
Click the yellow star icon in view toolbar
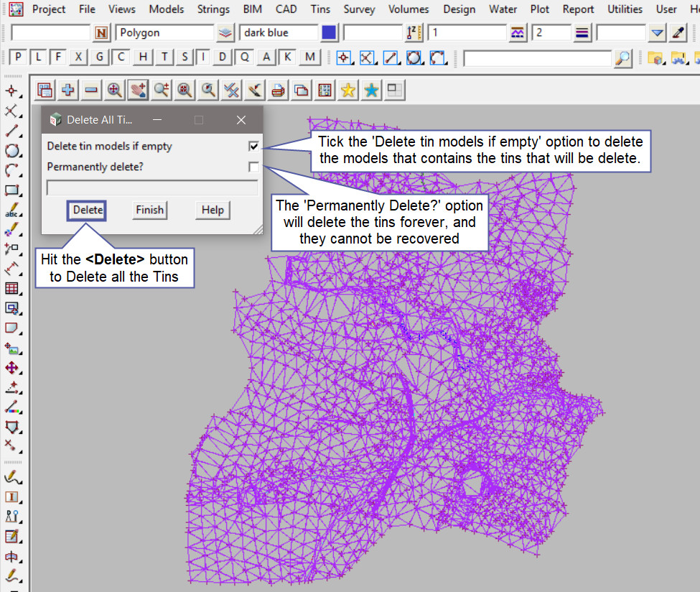coord(348,90)
